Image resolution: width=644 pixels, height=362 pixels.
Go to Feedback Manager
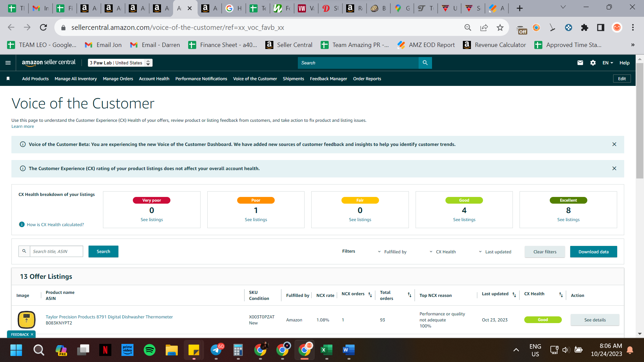(x=328, y=79)
